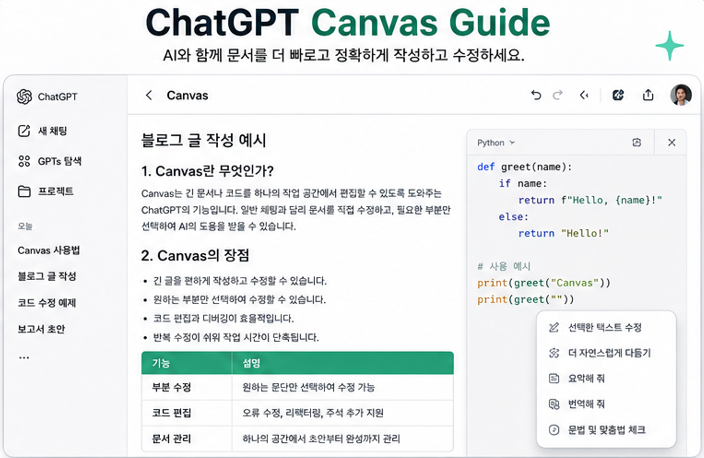Click the icon beside 더 자연스럽게 다듬기
The image size is (704, 458).
point(554,353)
